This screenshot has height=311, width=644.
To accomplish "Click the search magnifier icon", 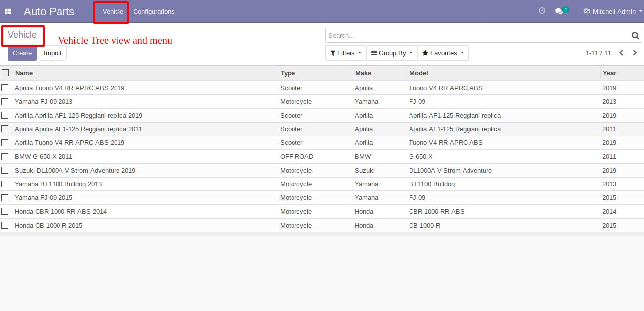I will coord(635,36).
